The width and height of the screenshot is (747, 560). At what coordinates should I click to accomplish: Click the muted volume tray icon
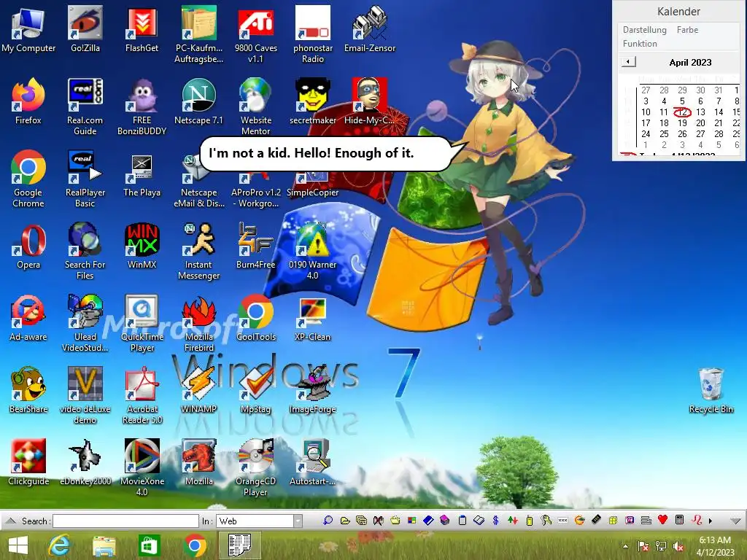coord(678,546)
